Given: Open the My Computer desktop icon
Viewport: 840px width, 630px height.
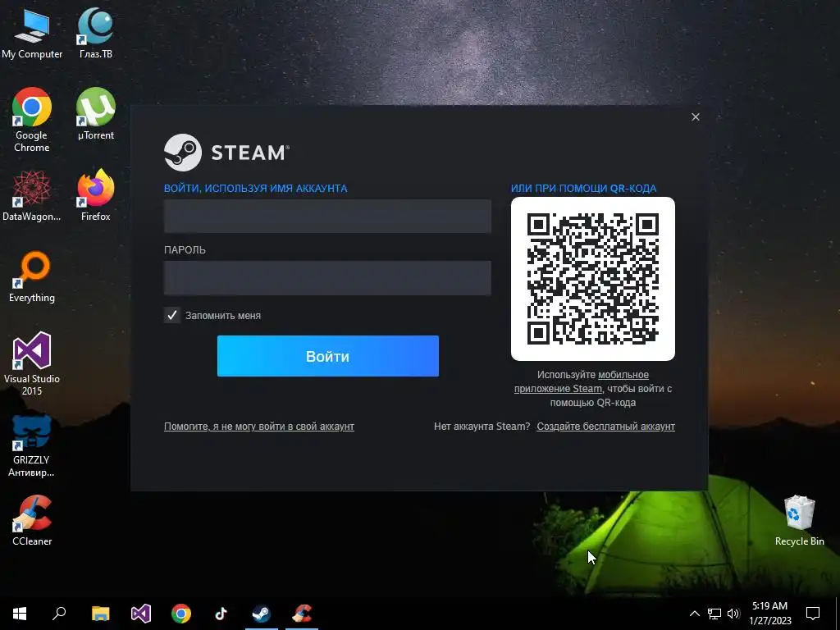Looking at the screenshot, I should click(x=32, y=32).
